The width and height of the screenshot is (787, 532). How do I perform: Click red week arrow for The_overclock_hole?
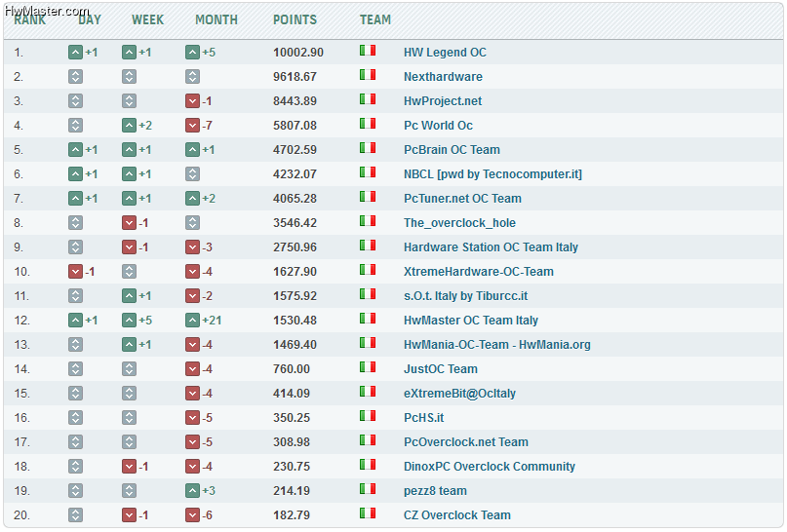click(129, 222)
